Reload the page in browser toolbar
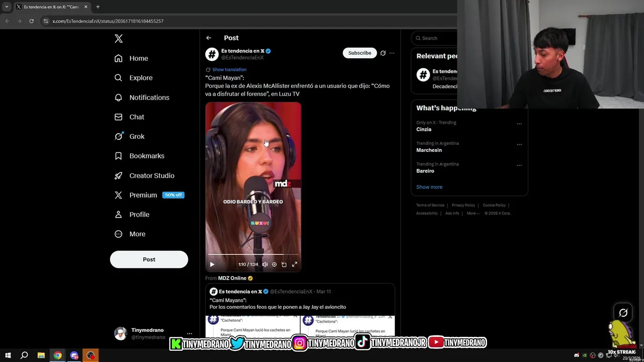Screen dimensions: 644x362 (31, 21)
